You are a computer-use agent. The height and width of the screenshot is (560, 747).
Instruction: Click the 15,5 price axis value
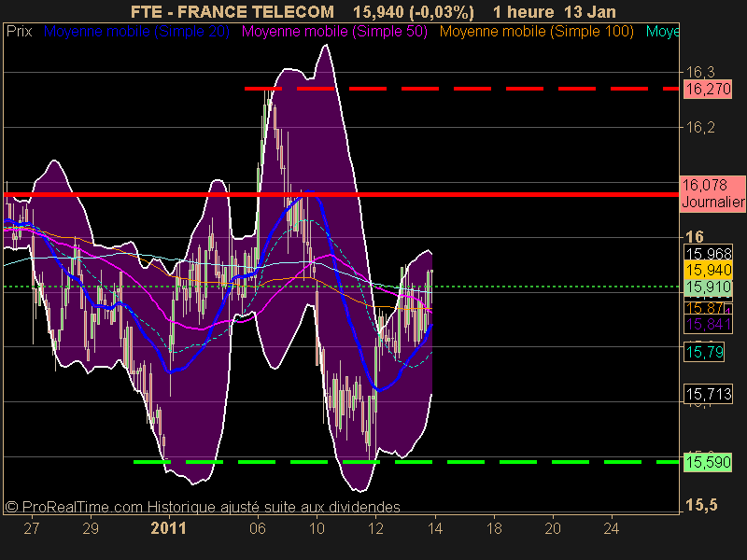point(701,505)
